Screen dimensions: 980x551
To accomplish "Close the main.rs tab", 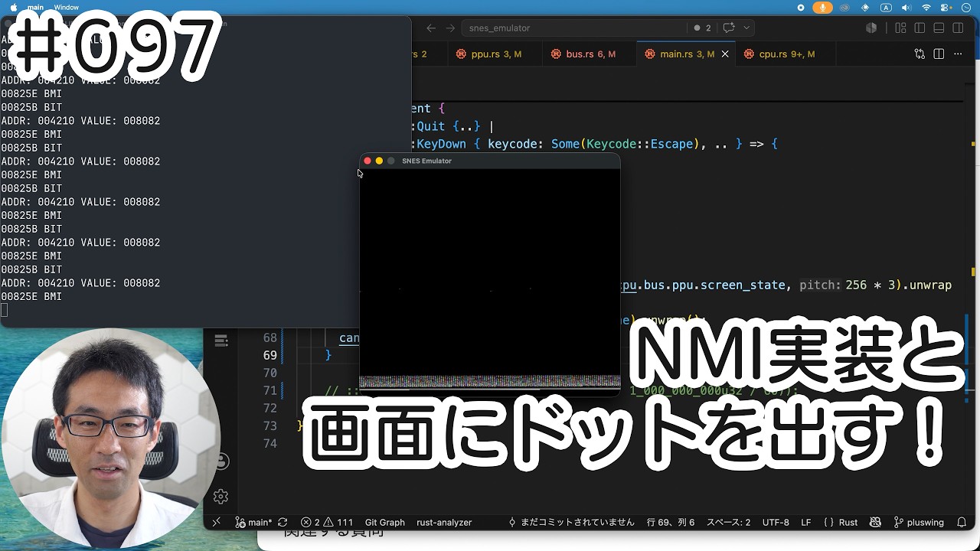I will click(x=725, y=54).
